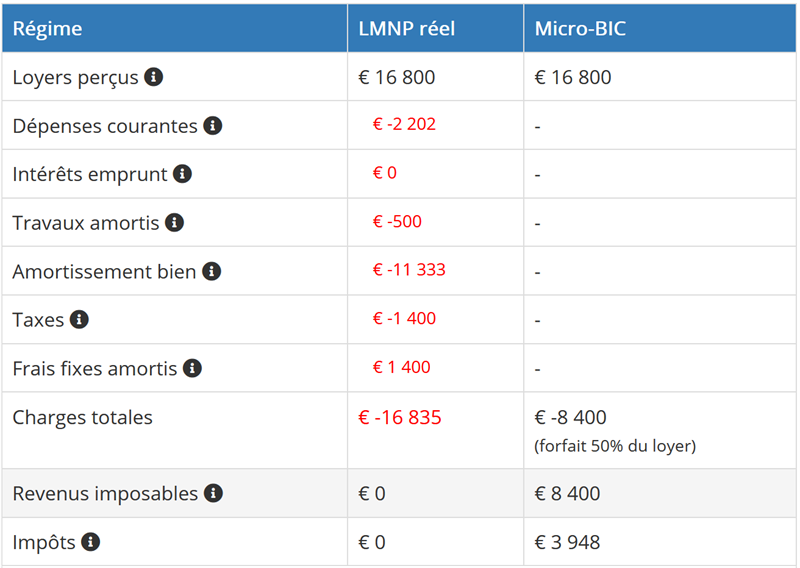This screenshot has height=568, width=800.
Task: Click the LMNP réel Charges totales value
Action: pyautogui.click(x=399, y=417)
